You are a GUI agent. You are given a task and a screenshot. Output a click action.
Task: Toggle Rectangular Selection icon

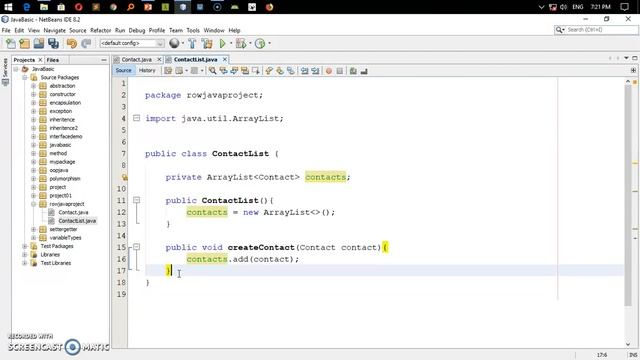256,71
